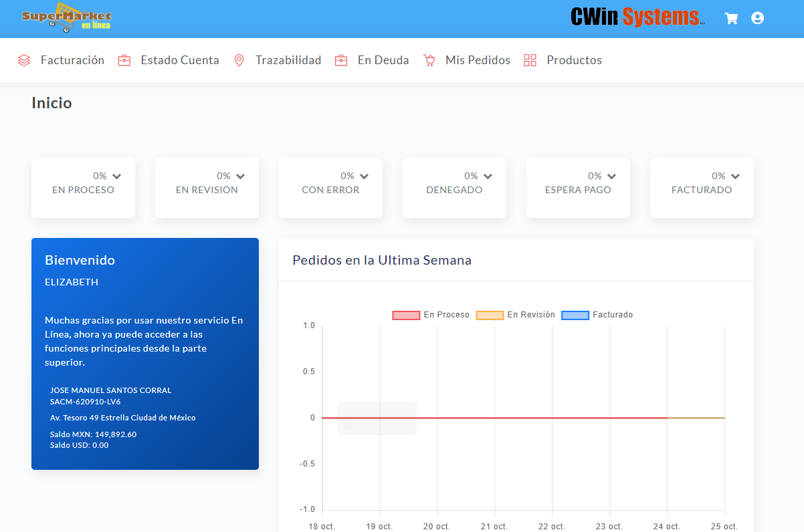Select the Trazabilidad location pin icon
804x532 pixels.
click(239, 59)
